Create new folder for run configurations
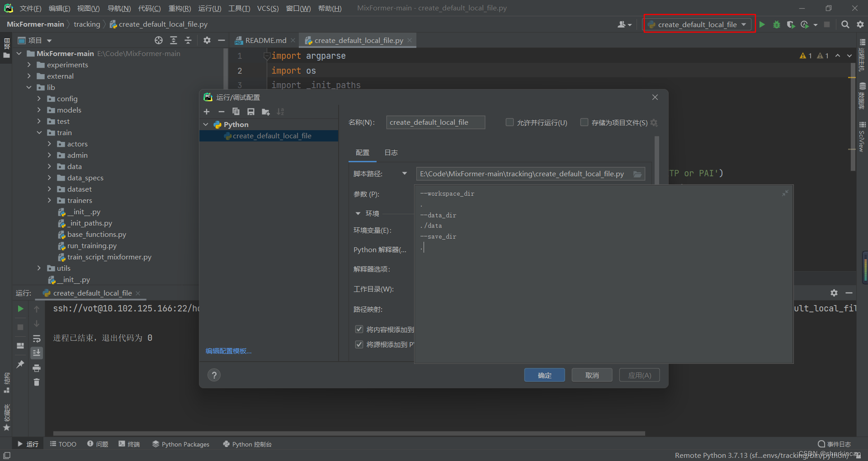 coord(266,112)
